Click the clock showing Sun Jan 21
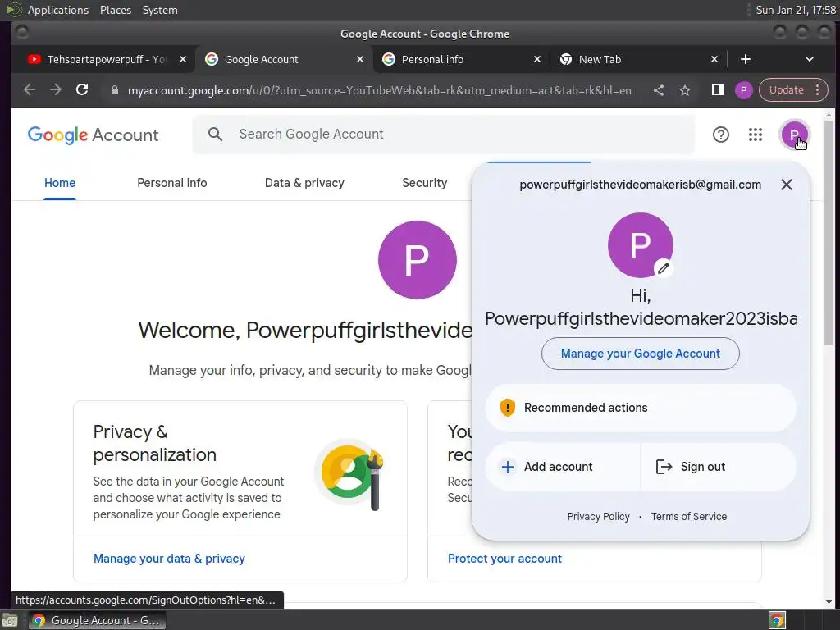This screenshot has width=840, height=630. (796, 10)
